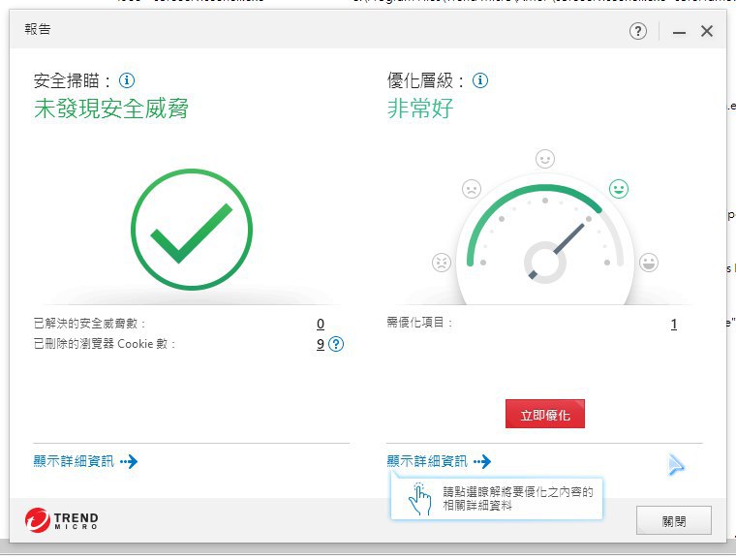Click the angry face icon on gauge
Viewport: 736px width, 560px height.
pyautogui.click(x=442, y=263)
